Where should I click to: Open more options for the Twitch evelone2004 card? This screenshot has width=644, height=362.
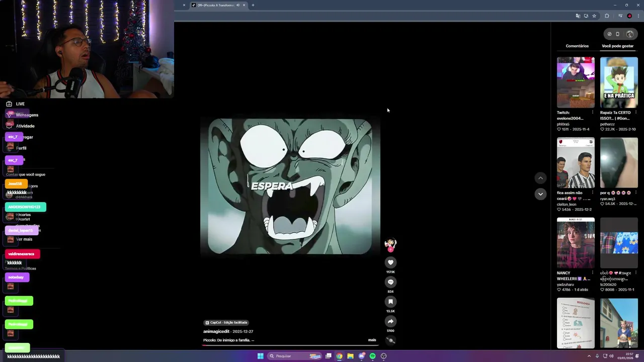click(x=592, y=113)
